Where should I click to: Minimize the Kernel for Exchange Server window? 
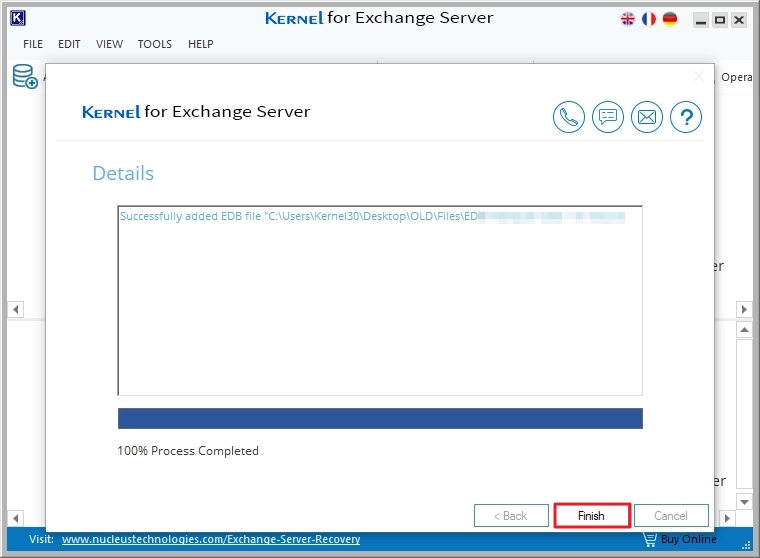(701, 20)
